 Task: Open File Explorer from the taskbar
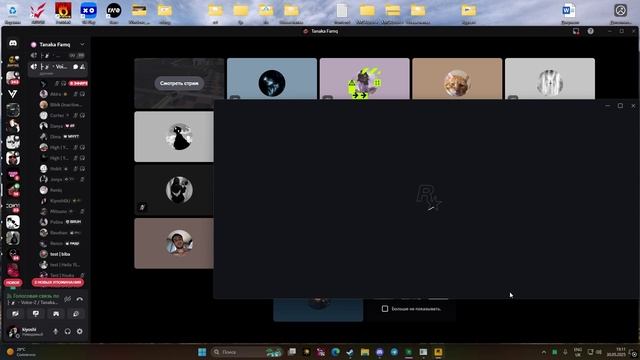coord(365,352)
